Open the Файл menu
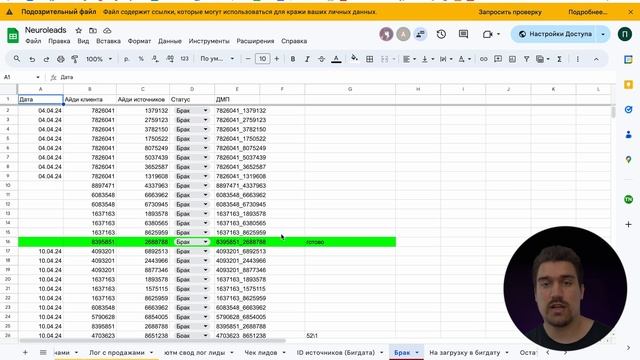The height and width of the screenshot is (360, 640). pos(33,41)
